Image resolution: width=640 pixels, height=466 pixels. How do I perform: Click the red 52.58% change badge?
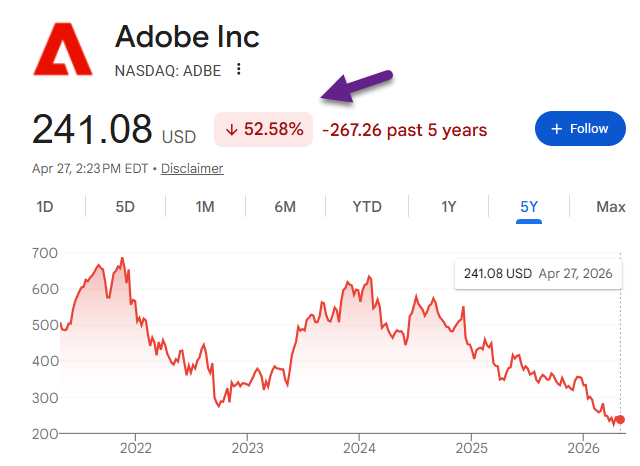pyautogui.click(x=264, y=130)
